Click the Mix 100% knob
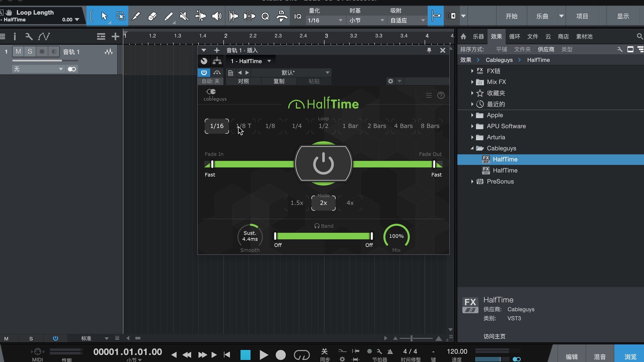This screenshot has height=362, width=644. 396,236
